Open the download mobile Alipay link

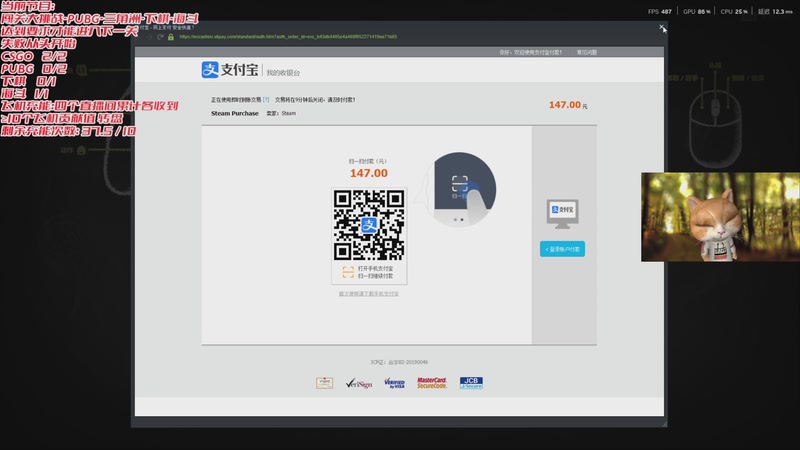[369, 294]
